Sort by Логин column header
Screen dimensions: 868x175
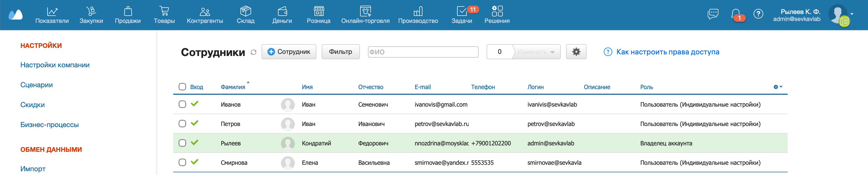pos(536,87)
